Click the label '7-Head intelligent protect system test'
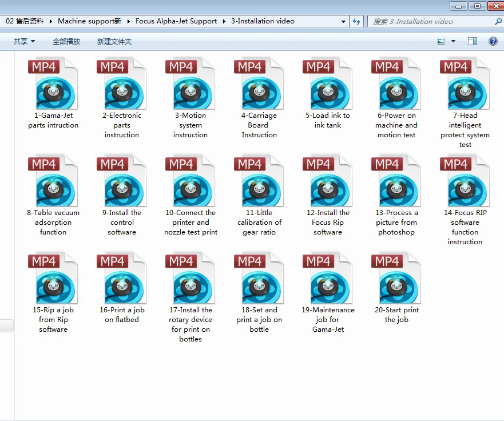Image resolution: width=504 pixels, height=421 pixels. pos(465,130)
